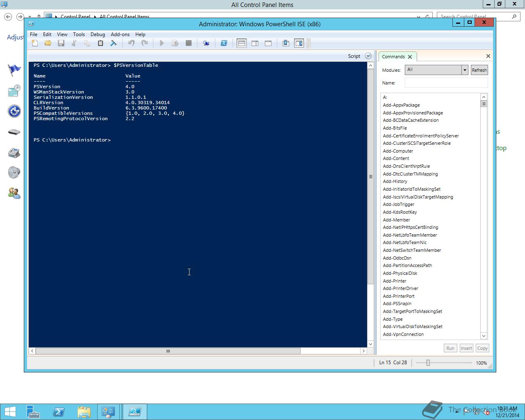Click the Name input field

446,83
